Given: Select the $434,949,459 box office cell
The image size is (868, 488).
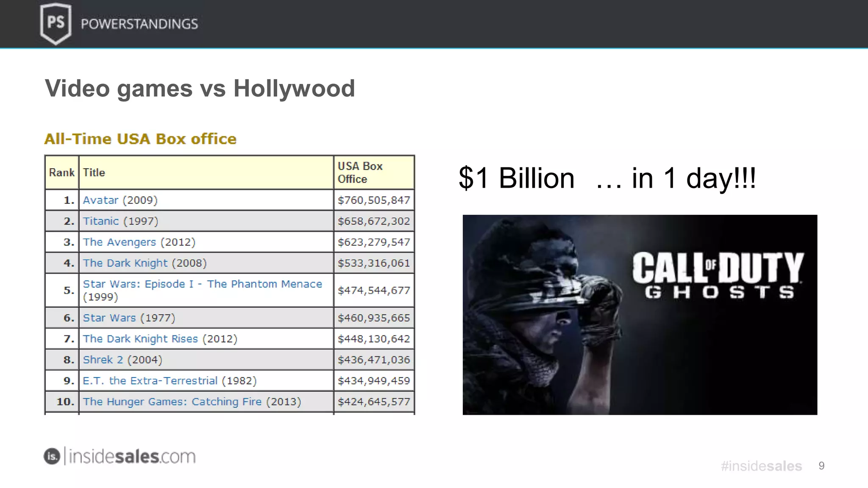Looking at the screenshot, I should pyautogui.click(x=374, y=381).
